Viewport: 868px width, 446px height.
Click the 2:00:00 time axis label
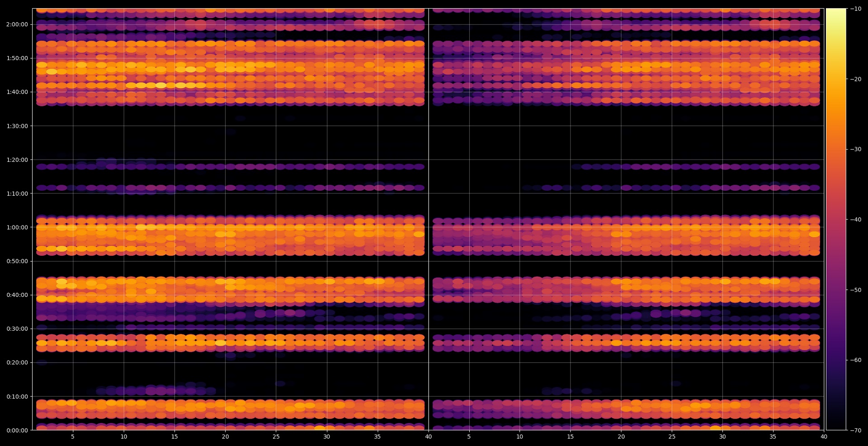pyautogui.click(x=17, y=24)
